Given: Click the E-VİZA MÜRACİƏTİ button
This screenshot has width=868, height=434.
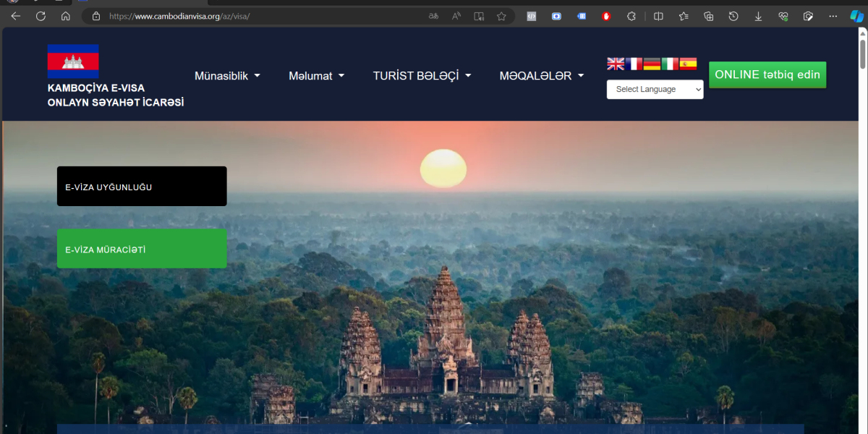Looking at the screenshot, I should (142, 248).
